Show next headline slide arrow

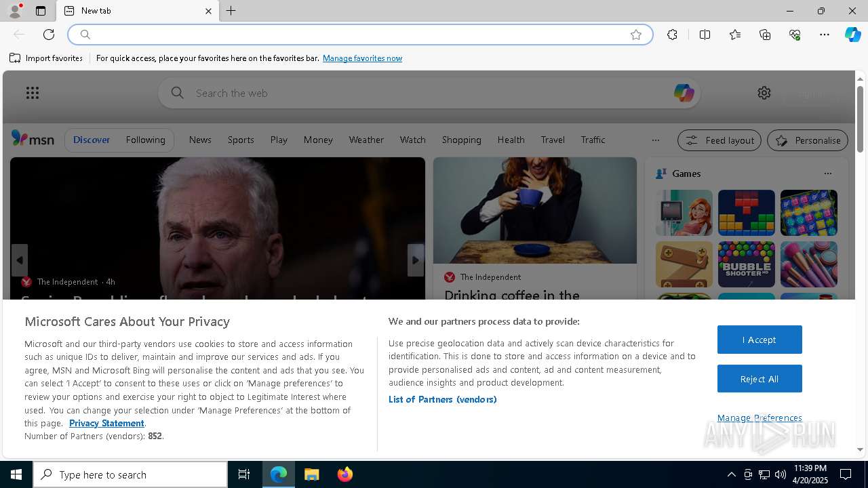416,260
